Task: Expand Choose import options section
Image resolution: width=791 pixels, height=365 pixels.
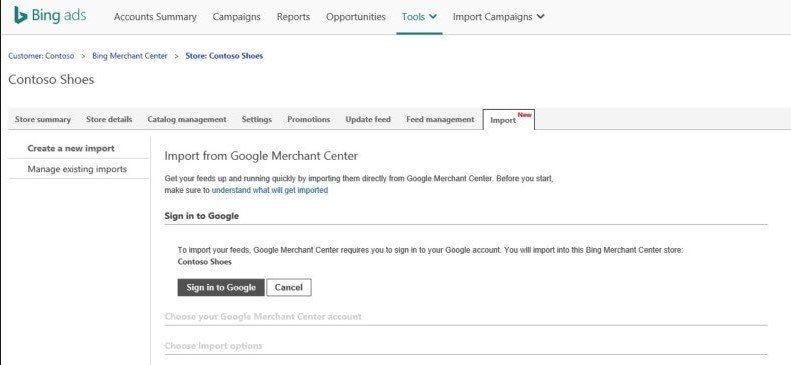Action: click(x=213, y=346)
